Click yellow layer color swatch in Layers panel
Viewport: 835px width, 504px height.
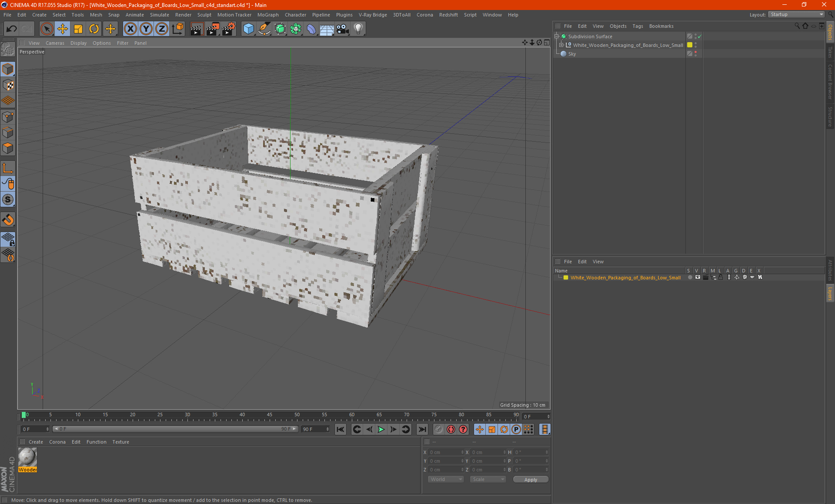pyautogui.click(x=566, y=277)
